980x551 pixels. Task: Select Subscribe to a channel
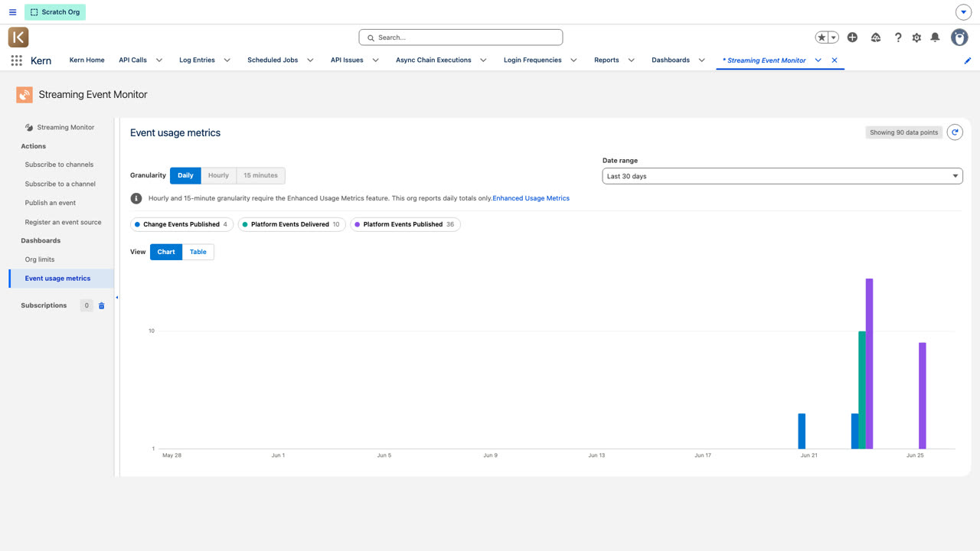point(60,184)
